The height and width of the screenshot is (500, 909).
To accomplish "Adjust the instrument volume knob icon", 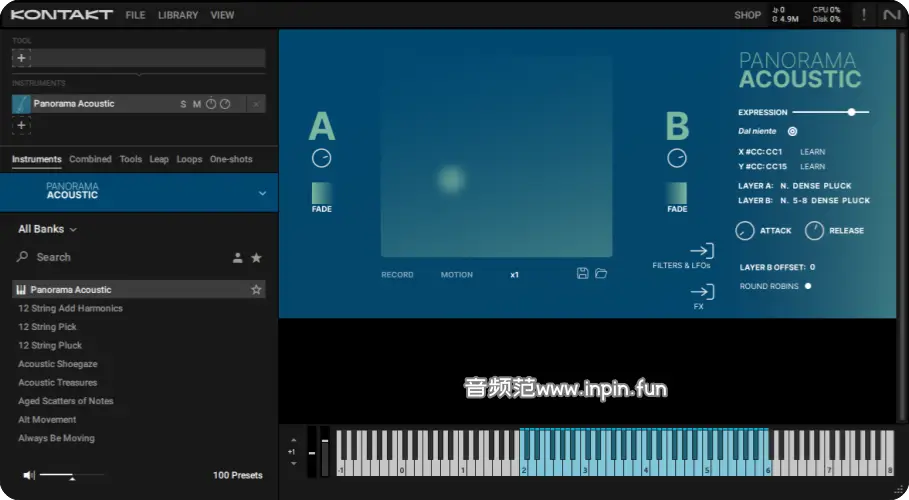I will pyautogui.click(x=211, y=104).
